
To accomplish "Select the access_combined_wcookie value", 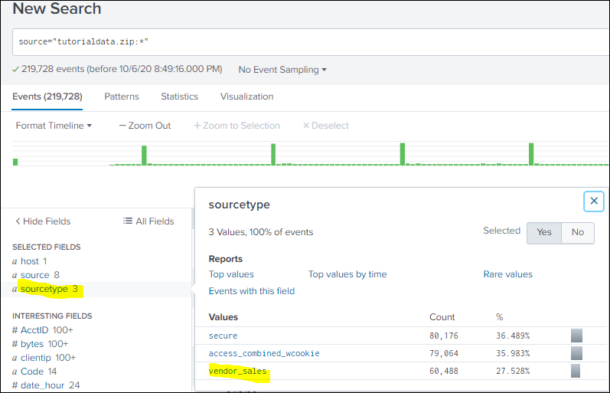I will (x=264, y=353).
